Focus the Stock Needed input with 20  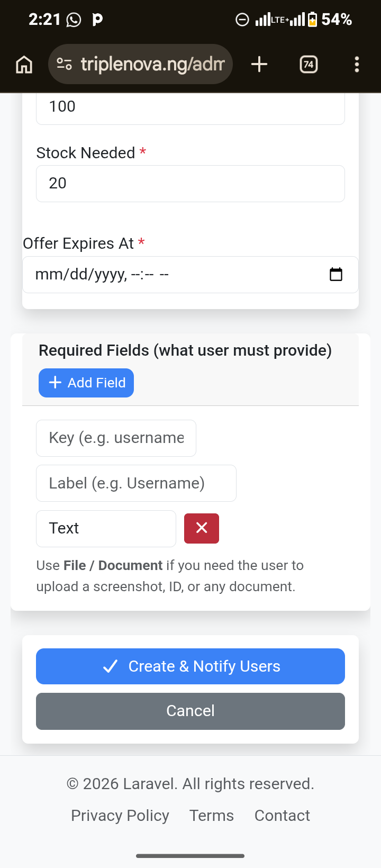point(190,184)
